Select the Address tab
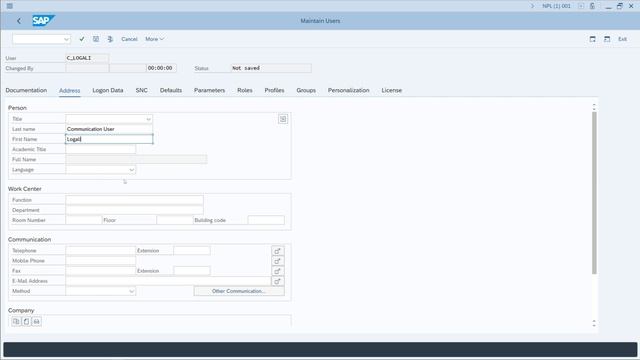Screen dimensions: 640x360 click(69, 91)
